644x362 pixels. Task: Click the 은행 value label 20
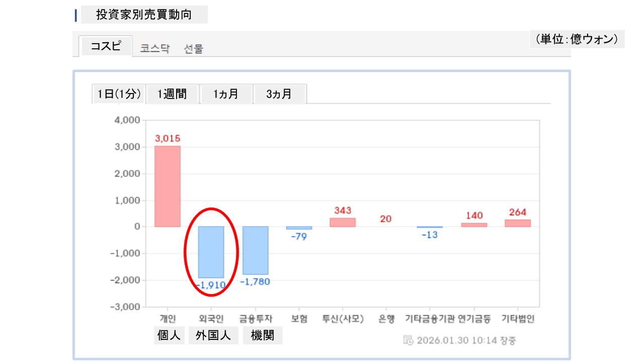point(386,219)
